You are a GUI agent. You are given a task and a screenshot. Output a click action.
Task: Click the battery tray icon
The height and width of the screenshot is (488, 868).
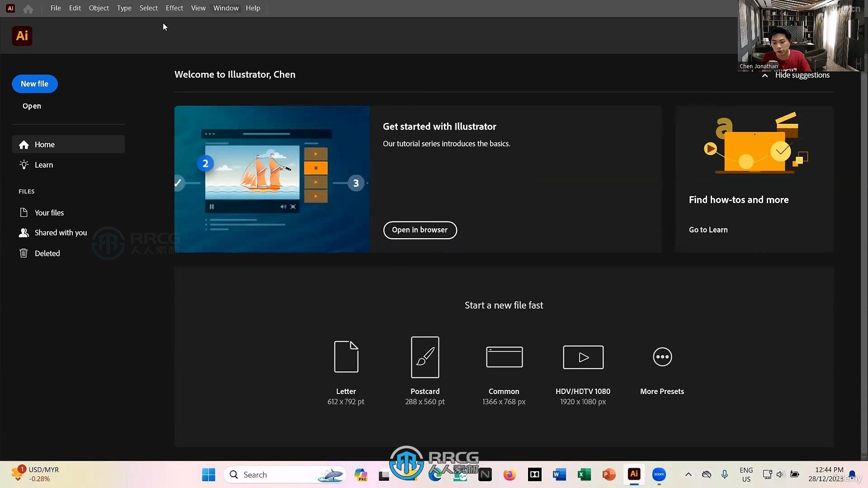pos(794,475)
